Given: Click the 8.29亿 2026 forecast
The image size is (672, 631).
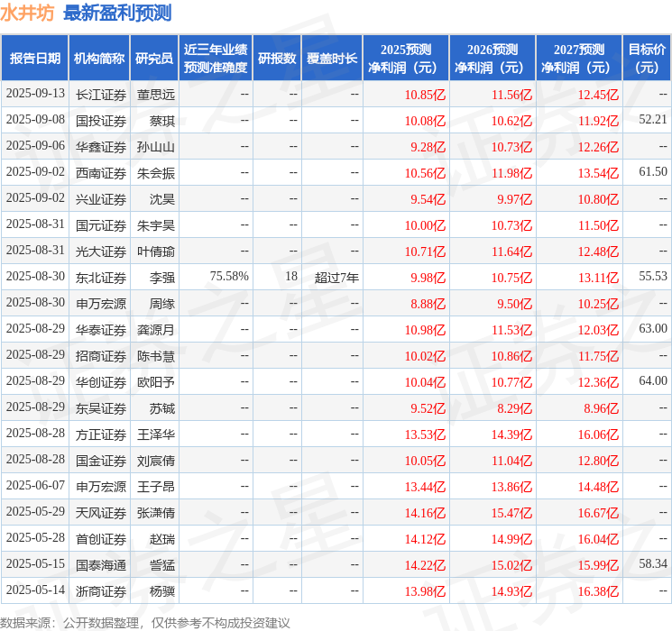Looking at the screenshot, I should [x=515, y=408].
